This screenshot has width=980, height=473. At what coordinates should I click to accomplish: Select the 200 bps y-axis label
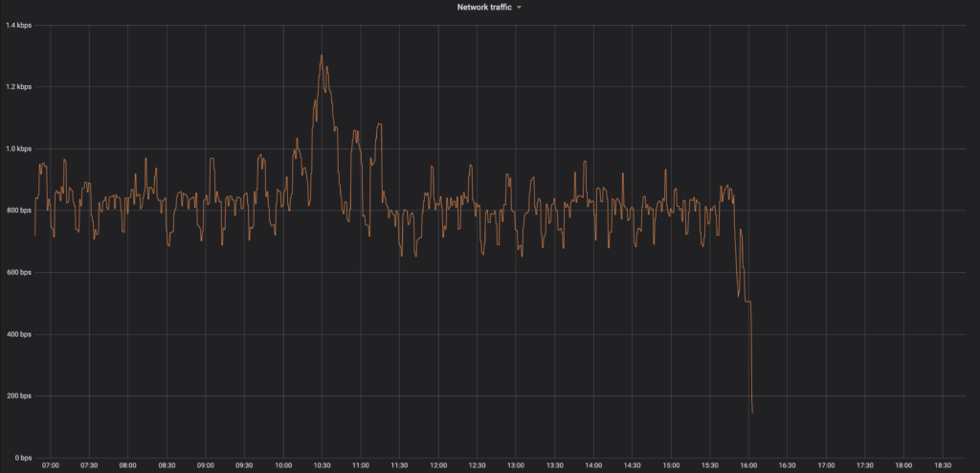point(18,396)
